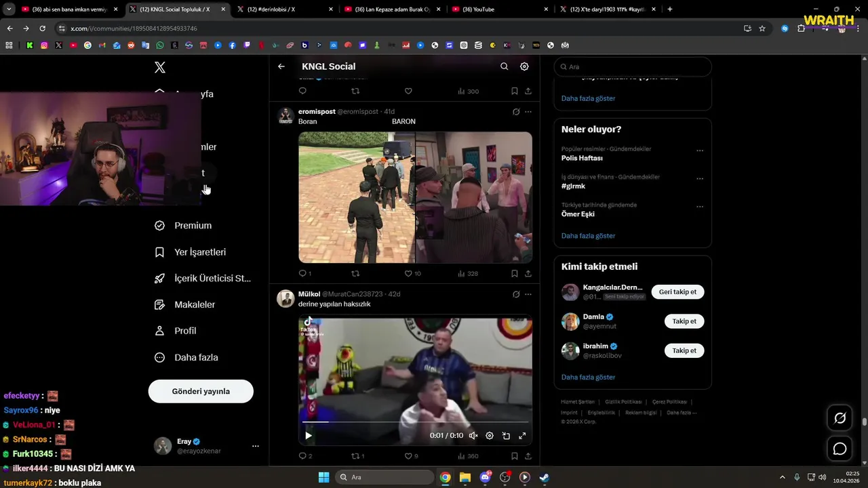
Task: Reply to the eromispost post
Action: pos(302,274)
